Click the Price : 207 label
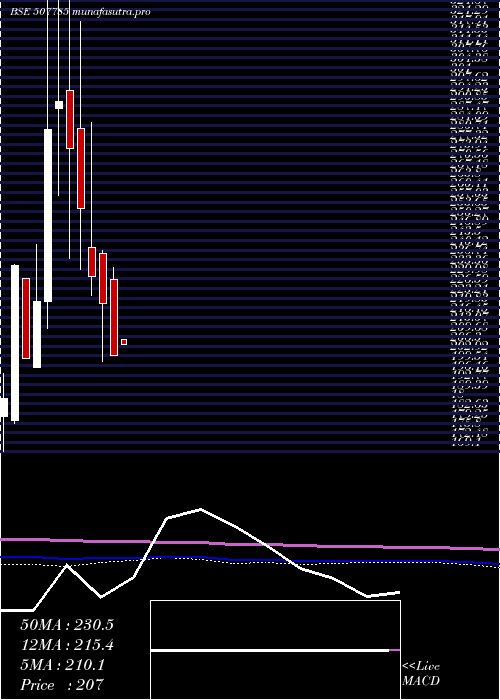 [x=62, y=685]
